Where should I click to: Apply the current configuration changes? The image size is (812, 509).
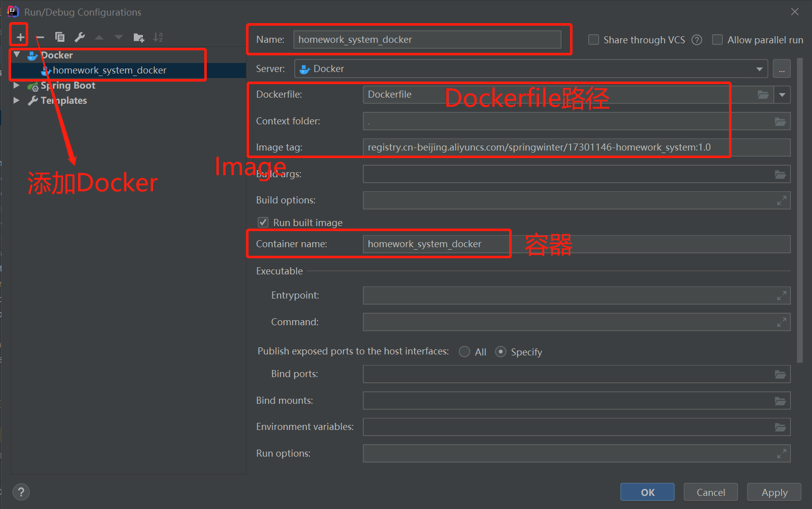coord(773,492)
